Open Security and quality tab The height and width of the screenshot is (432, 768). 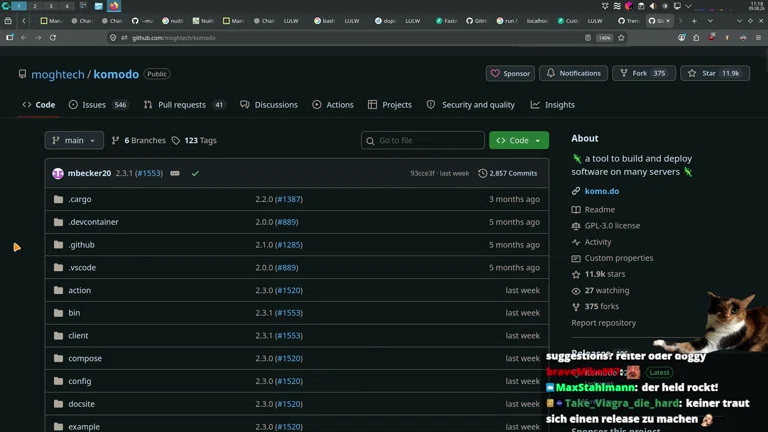[x=471, y=105]
